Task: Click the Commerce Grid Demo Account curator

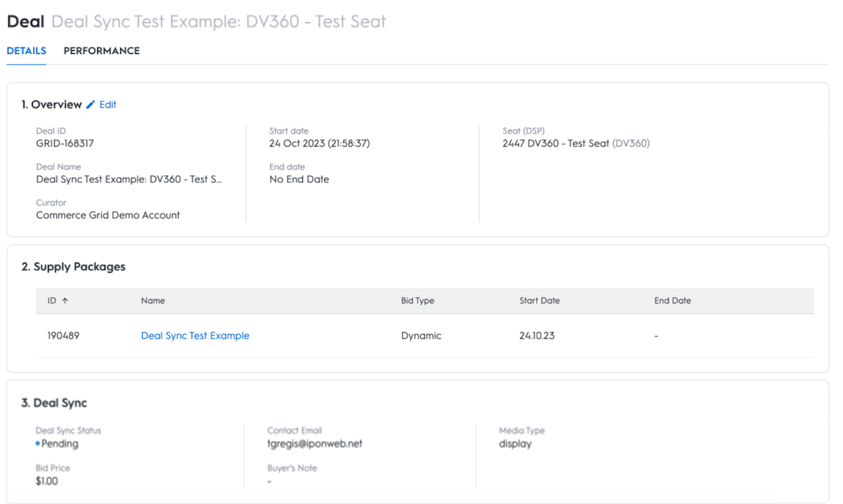Action: 108,215
